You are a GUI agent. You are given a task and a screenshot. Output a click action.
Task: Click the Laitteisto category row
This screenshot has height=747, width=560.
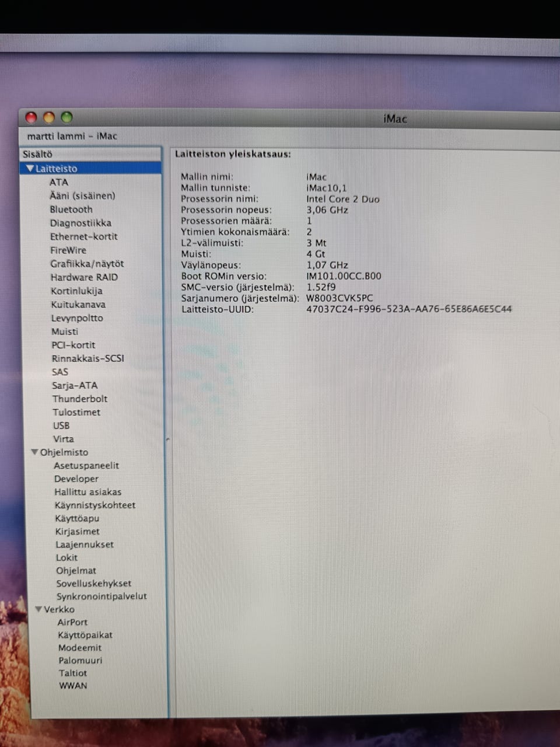[x=91, y=169]
